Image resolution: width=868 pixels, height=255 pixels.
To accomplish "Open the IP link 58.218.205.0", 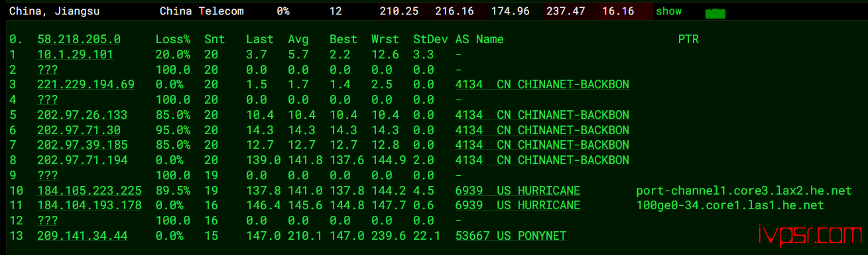I will 79,39.
